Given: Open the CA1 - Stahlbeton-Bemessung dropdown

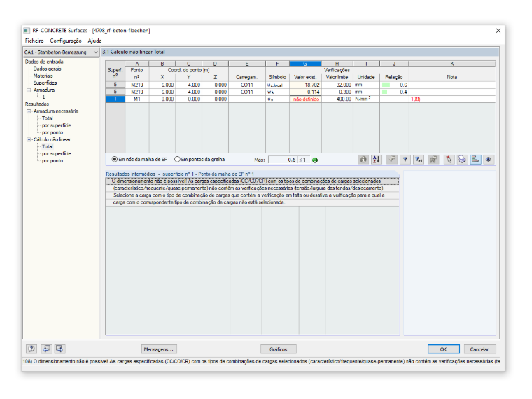Looking at the screenshot, I should pos(61,52).
